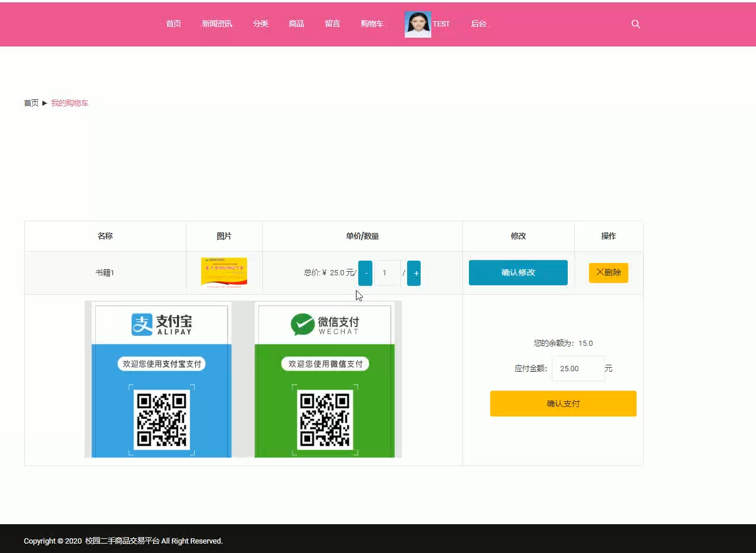Click the WeChat Pay logo icon
The height and width of the screenshot is (553, 756).
[302, 324]
